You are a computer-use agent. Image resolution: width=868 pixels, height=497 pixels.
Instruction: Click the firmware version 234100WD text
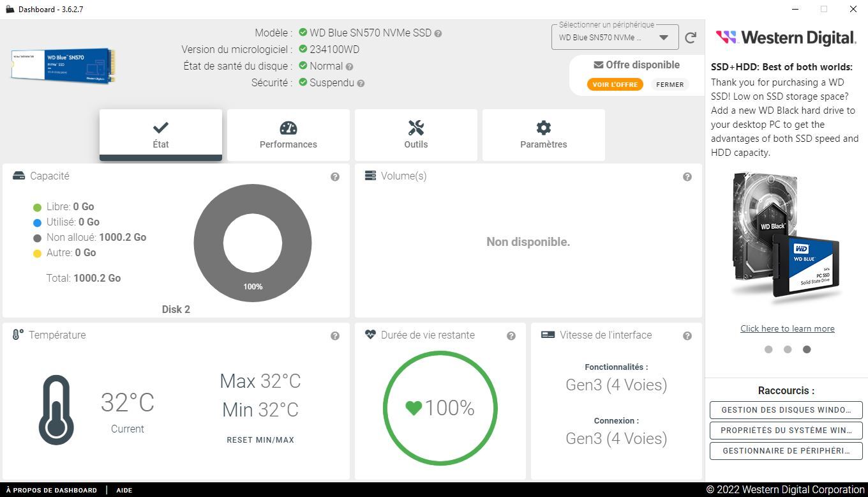pos(334,49)
